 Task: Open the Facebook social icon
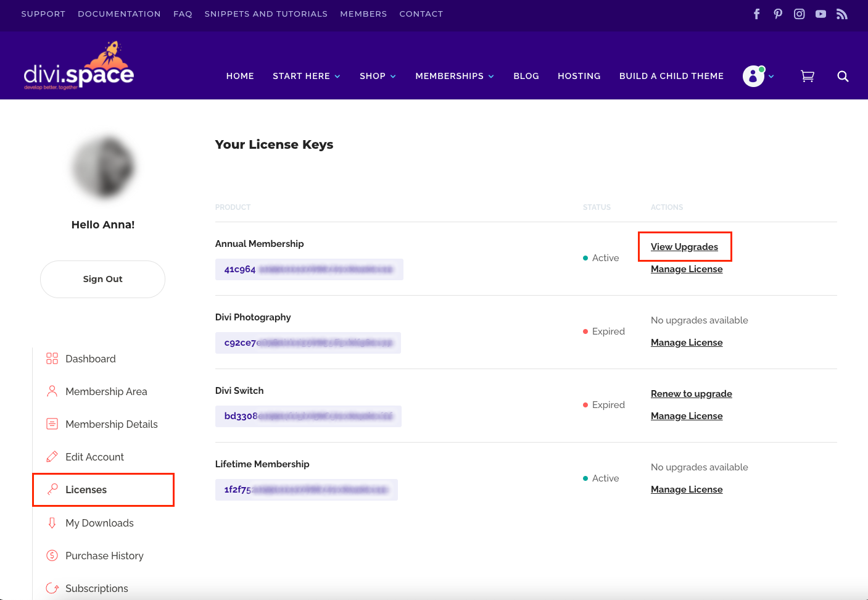[x=757, y=14]
